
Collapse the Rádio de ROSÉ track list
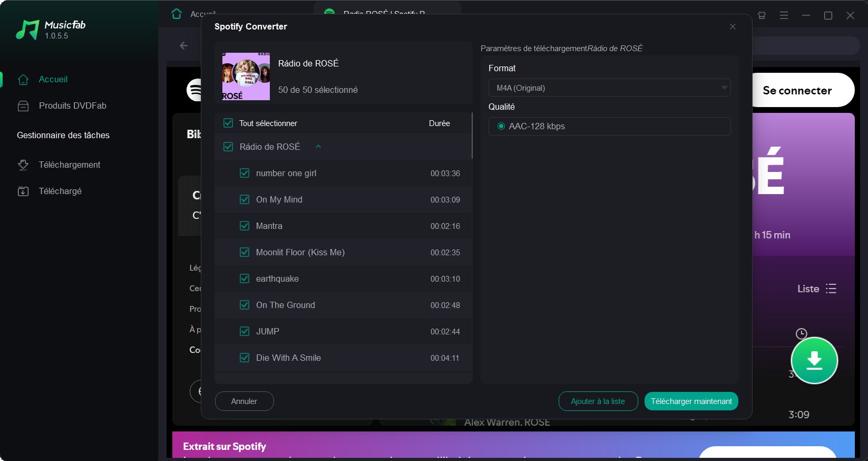pos(318,147)
